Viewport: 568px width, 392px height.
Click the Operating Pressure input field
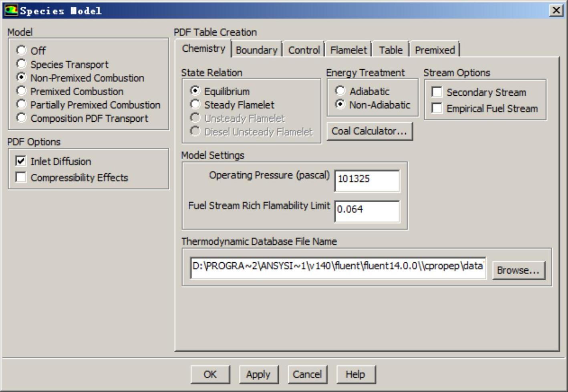(x=367, y=179)
